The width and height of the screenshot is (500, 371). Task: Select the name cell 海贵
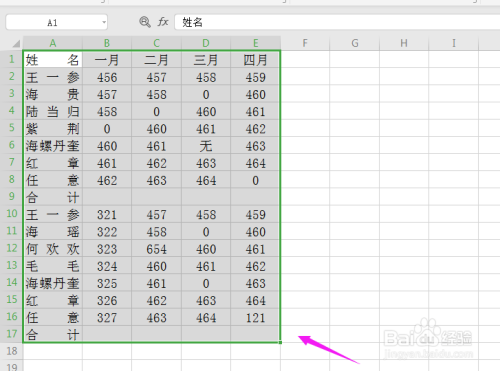53,94
